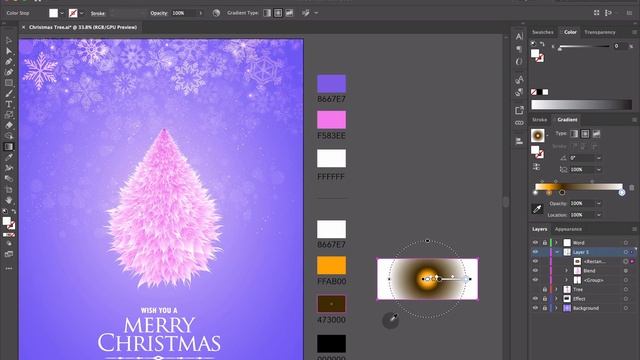Open gradient stop Location dropdown
This screenshot has width=640, height=360.
point(598,215)
